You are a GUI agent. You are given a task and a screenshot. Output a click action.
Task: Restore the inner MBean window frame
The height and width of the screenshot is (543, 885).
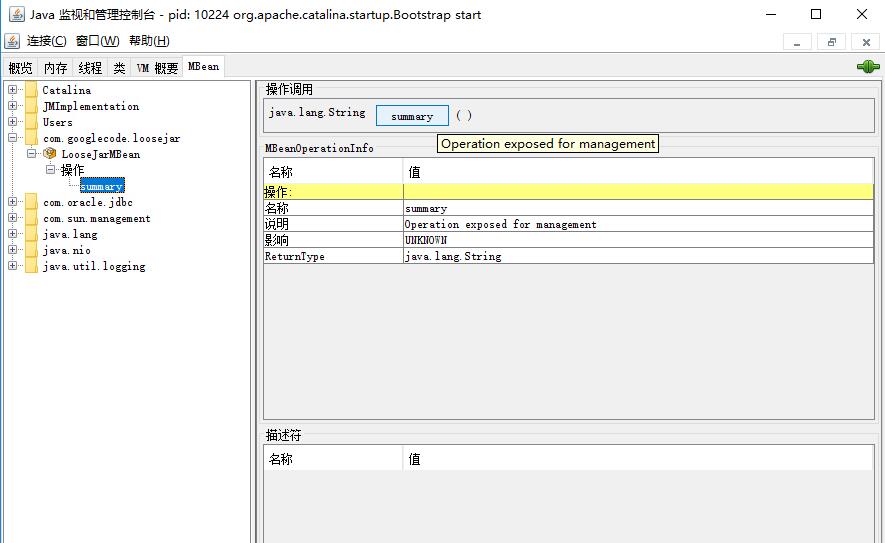pyautogui.click(x=831, y=42)
